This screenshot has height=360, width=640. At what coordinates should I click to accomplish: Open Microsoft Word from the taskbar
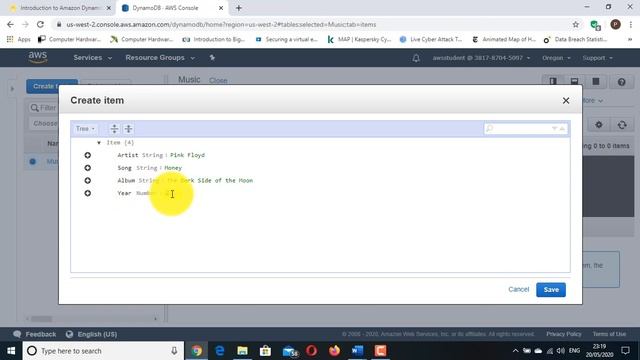pyautogui.click(x=358, y=351)
